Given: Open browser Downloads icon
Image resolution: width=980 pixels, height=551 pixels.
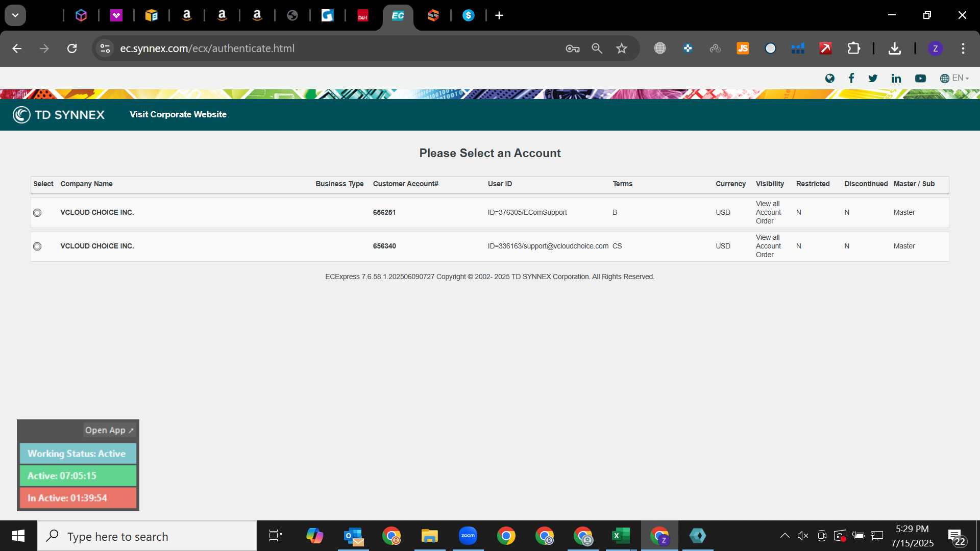Looking at the screenshot, I should point(894,48).
